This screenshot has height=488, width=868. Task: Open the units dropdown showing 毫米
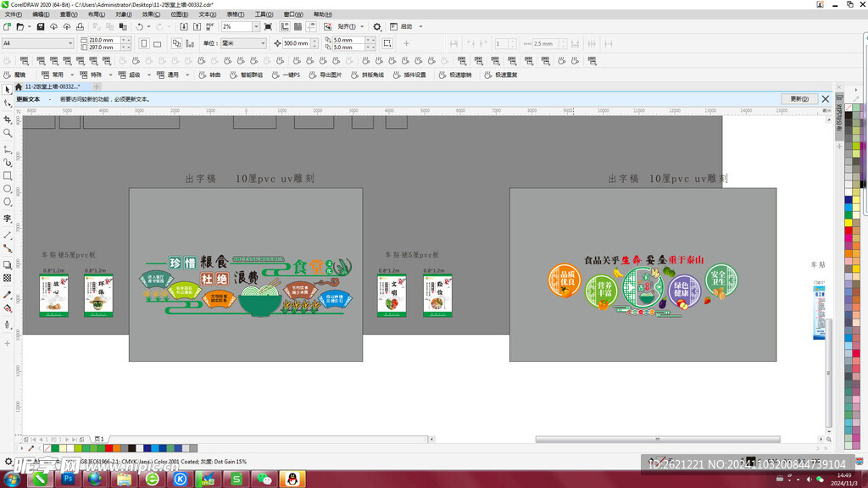(243, 43)
